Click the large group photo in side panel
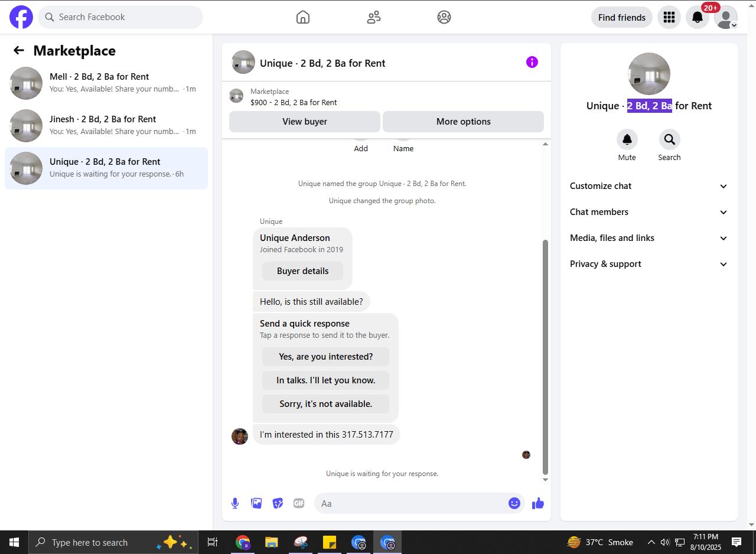Image resolution: width=756 pixels, height=554 pixels. tap(649, 74)
